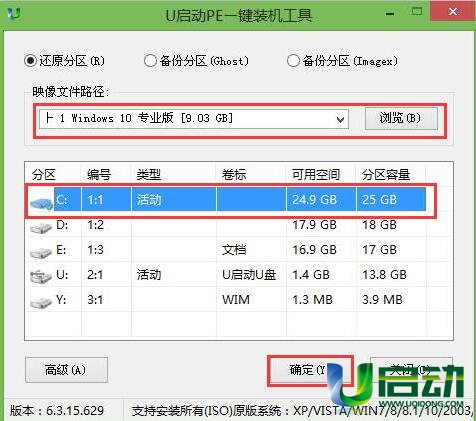The height and width of the screenshot is (421, 476).
Task: Open the image file path dropdown arrow
Action: [340, 119]
